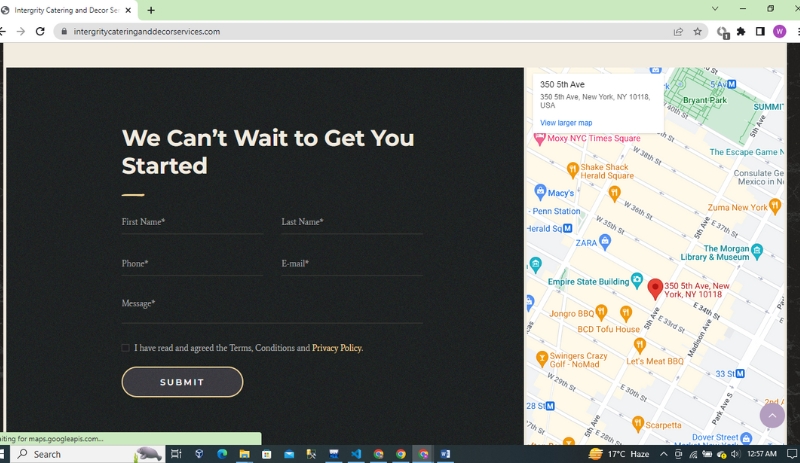Open View larger map link
The image size is (800, 463).
(566, 123)
